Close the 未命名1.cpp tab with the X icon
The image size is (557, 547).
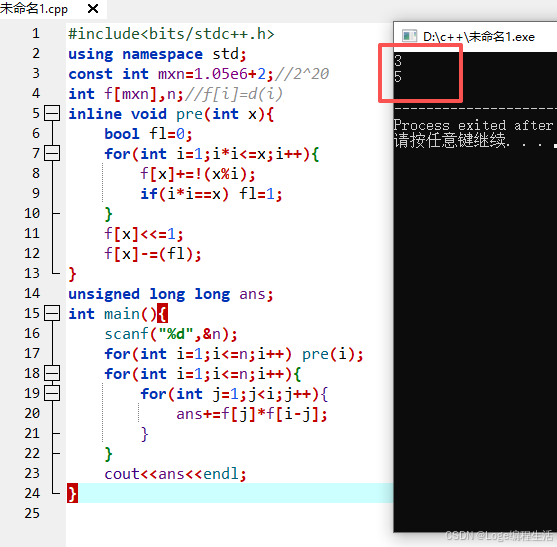click(93, 8)
